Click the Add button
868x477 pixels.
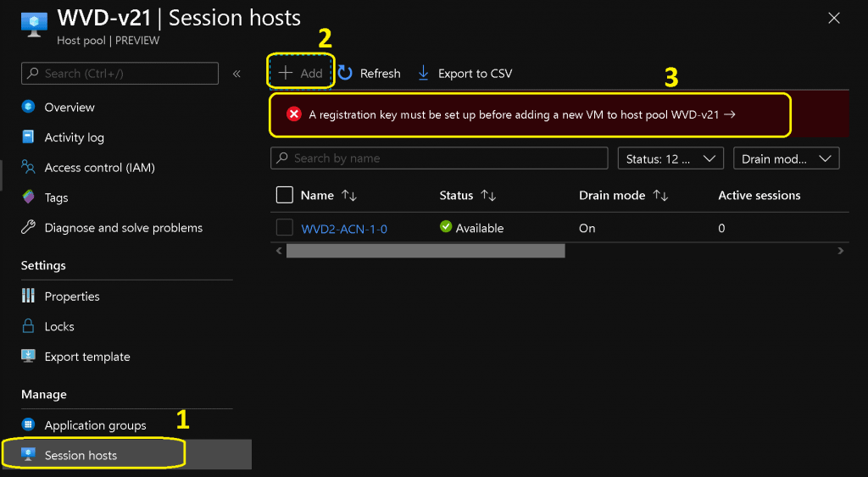tap(301, 73)
